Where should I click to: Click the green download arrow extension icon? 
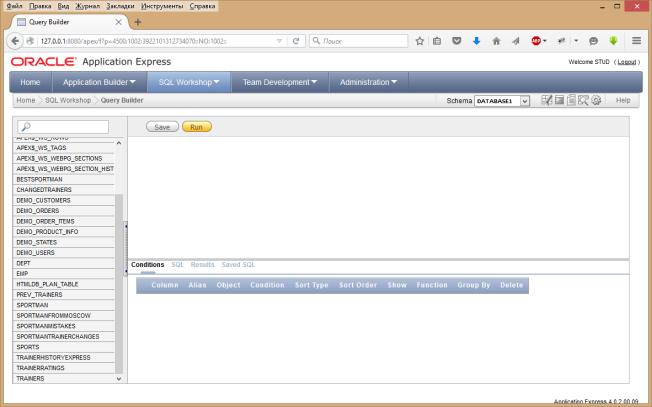613,41
